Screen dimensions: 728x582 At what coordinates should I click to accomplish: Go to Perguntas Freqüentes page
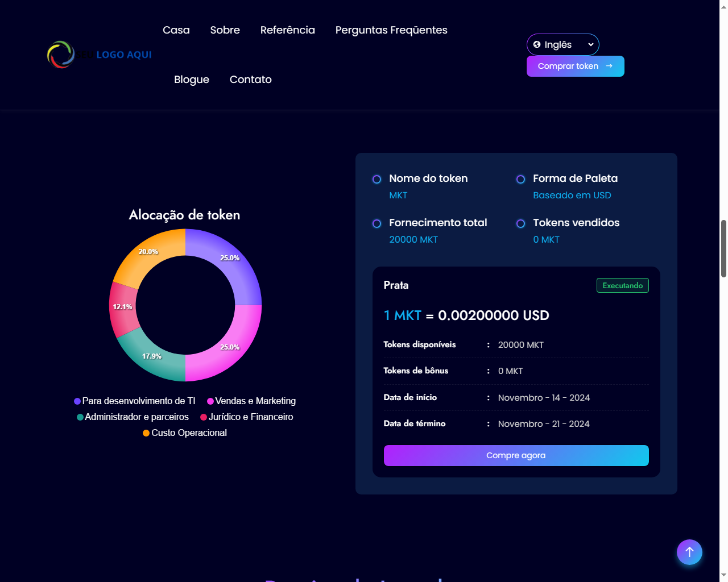pyautogui.click(x=391, y=30)
